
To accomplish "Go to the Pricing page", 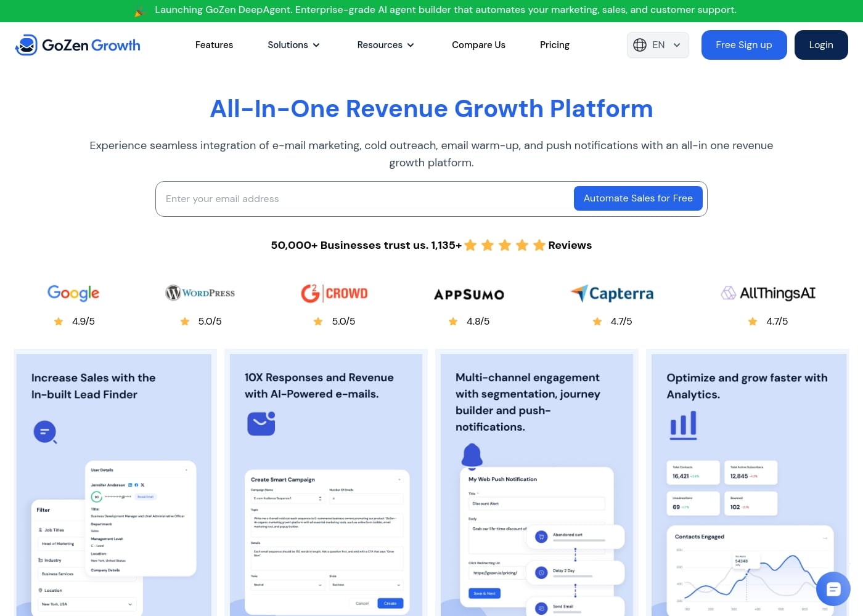I will 554,44.
